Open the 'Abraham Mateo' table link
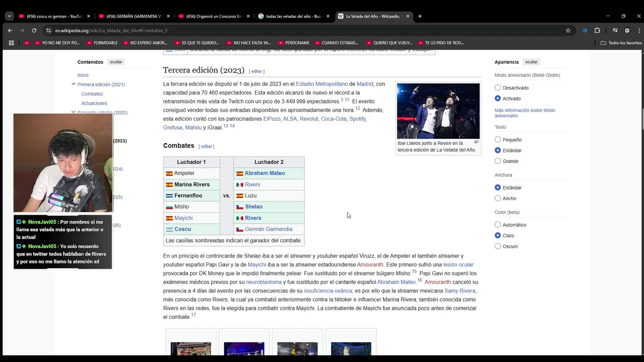The image size is (644, 362). 265,173
